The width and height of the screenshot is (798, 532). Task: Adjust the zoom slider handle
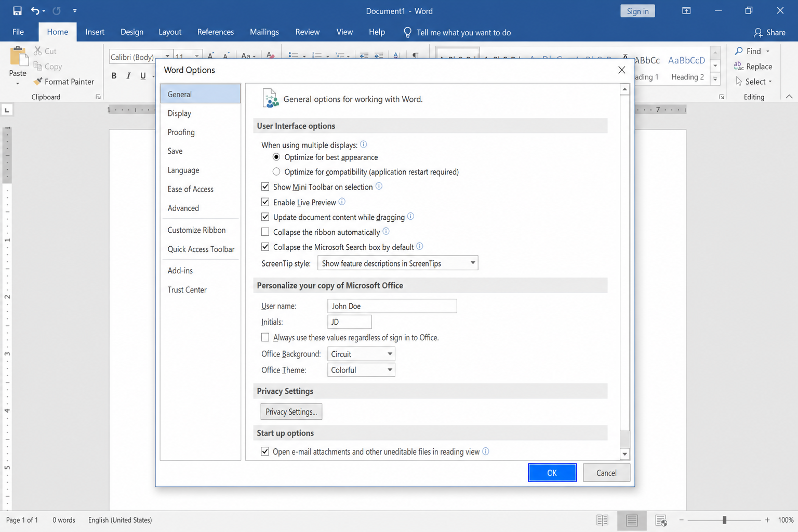pos(724,520)
